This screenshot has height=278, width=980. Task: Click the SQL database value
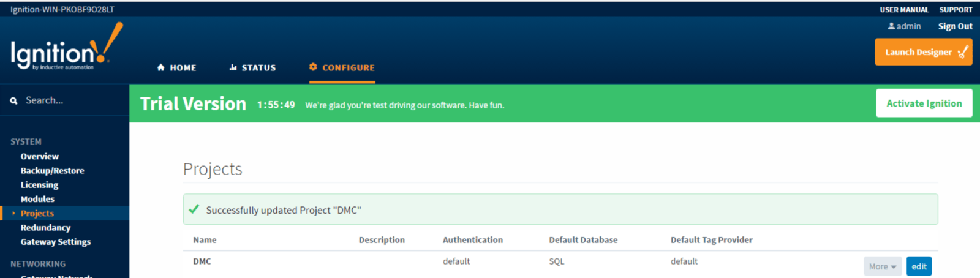(x=557, y=261)
